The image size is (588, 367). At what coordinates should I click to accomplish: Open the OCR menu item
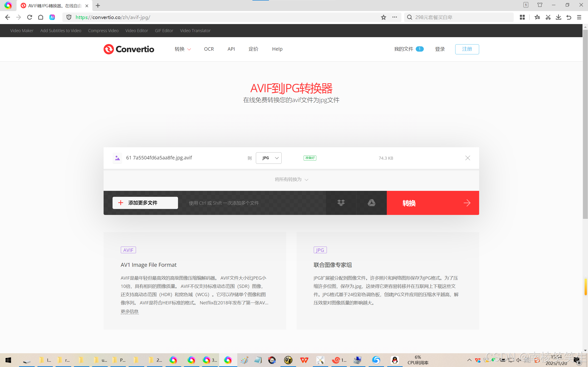(209, 49)
